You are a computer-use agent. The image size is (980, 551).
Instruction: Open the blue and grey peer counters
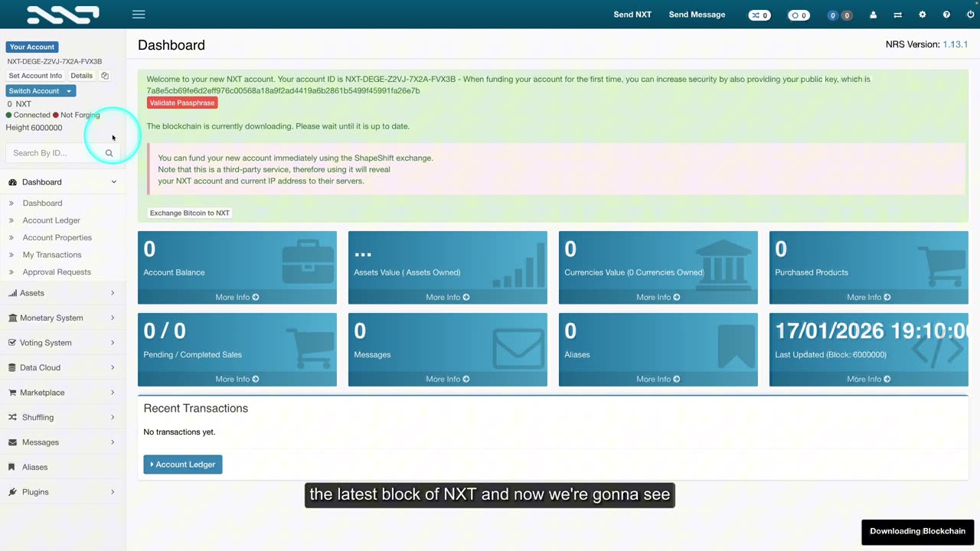click(840, 15)
